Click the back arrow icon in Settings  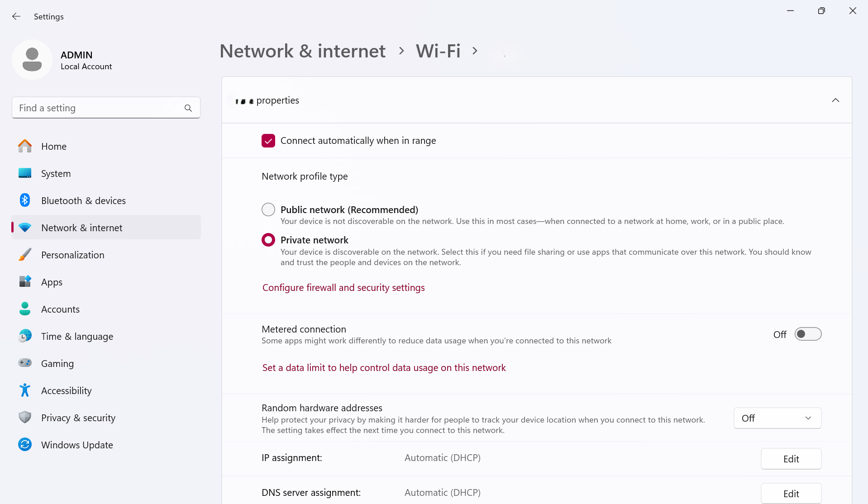[16, 17]
